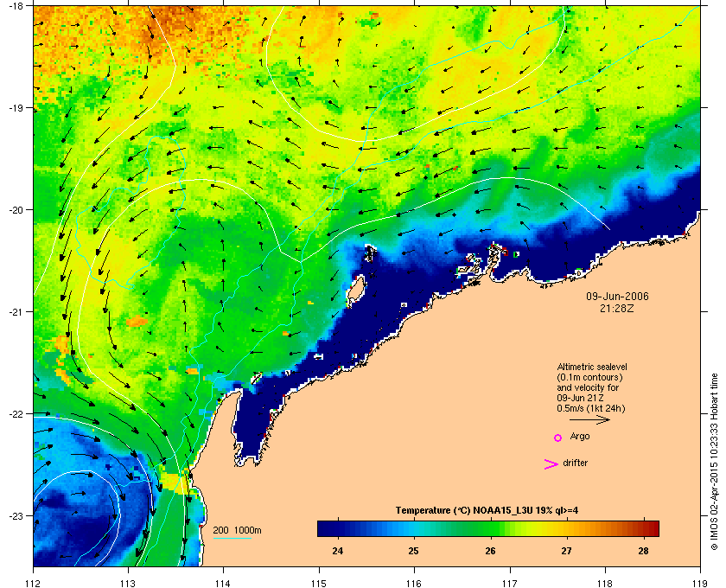Click the longitude axis label 115

click(x=319, y=584)
